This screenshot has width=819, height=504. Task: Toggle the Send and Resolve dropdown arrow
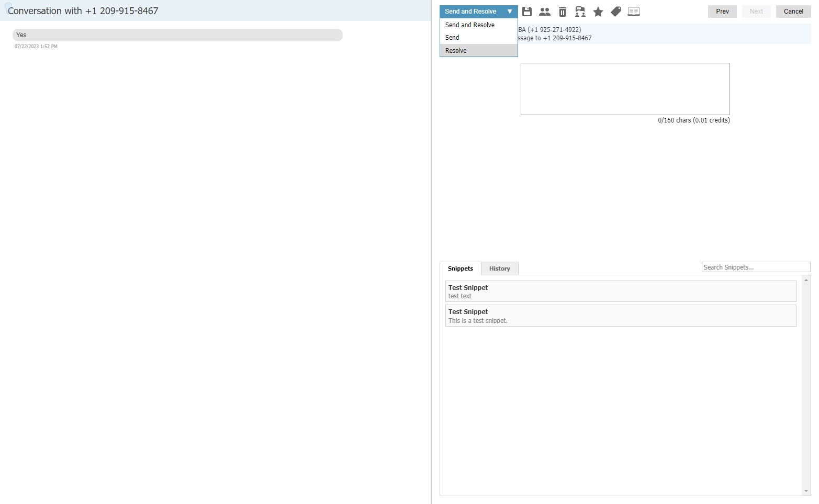click(x=510, y=12)
